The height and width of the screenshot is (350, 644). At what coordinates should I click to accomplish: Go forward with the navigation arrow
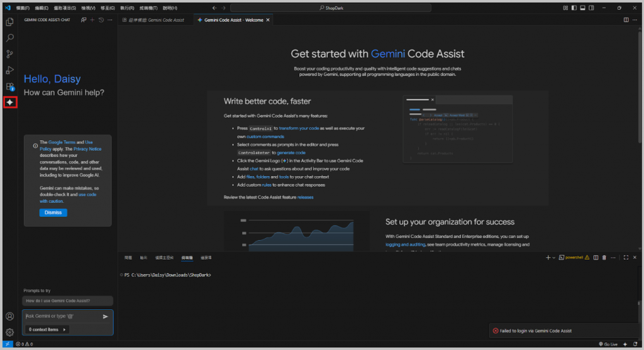(x=223, y=8)
